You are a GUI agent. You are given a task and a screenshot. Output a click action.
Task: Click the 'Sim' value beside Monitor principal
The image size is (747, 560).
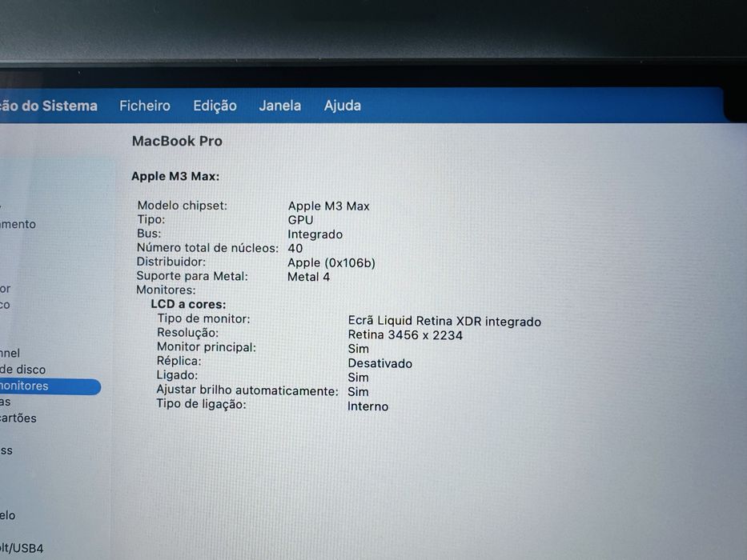pos(358,349)
